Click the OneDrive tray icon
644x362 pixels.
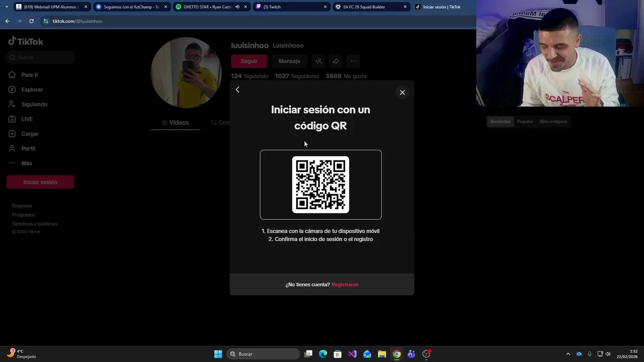tap(579, 354)
